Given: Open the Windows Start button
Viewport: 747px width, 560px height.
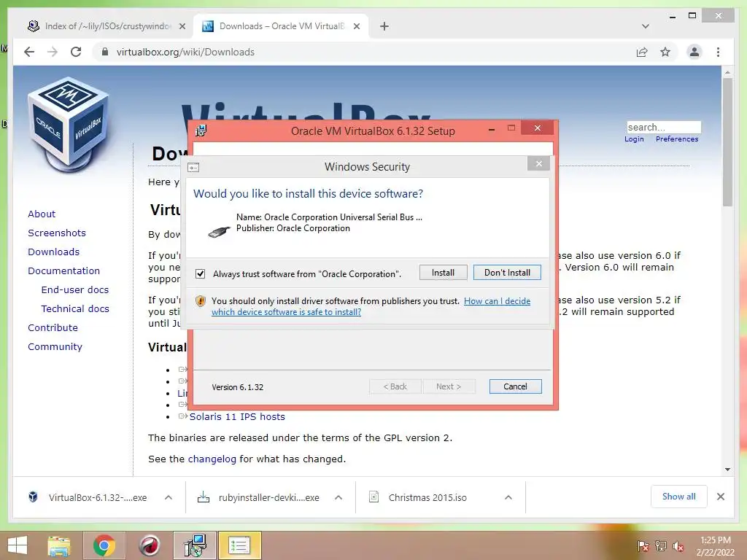Looking at the screenshot, I should pos(18,545).
